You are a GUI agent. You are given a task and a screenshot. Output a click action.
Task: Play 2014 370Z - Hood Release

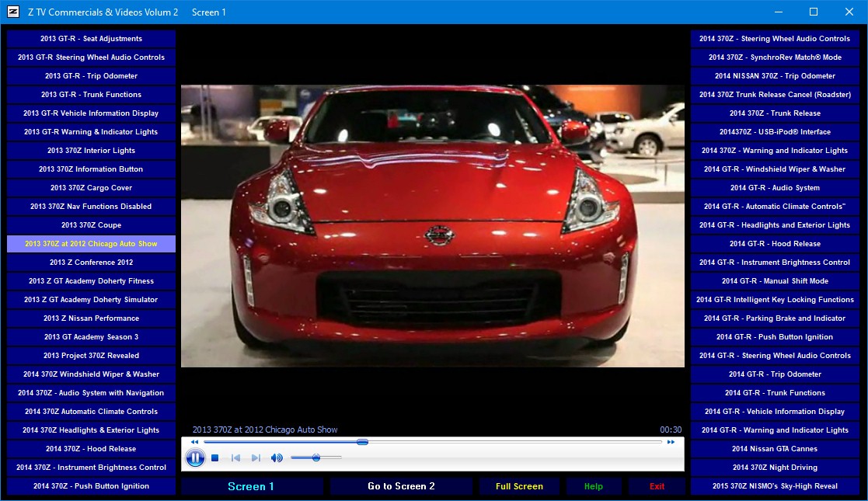click(x=92, y=448)
